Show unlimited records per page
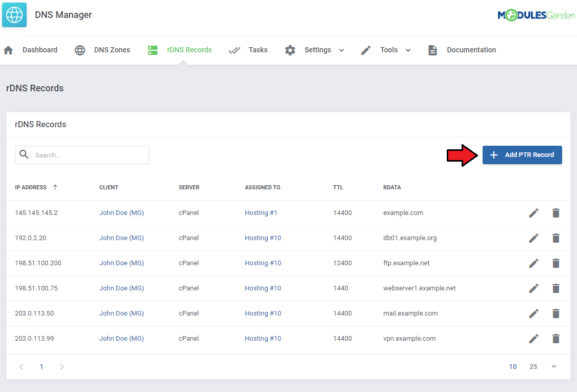The height and width of the screenshot is (392, 577). point(554,367)
